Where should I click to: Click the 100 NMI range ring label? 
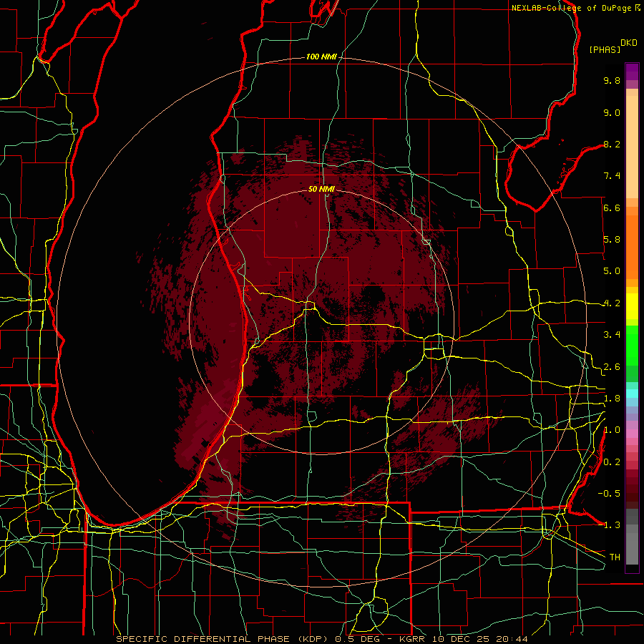point(321,57)
